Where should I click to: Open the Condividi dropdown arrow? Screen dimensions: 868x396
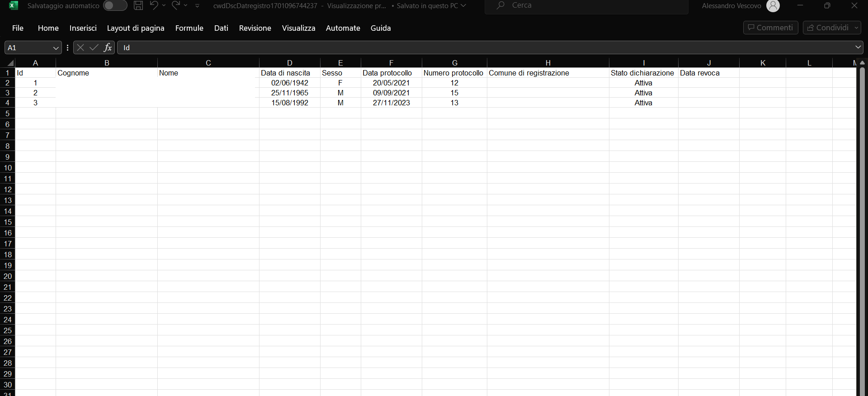pyautogui.click(x=856, y=28)
